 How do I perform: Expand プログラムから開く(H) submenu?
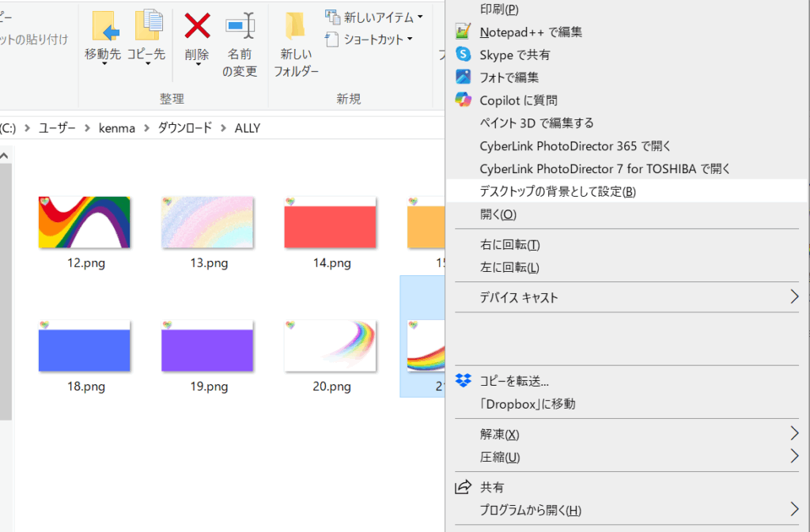click(x=626, y=510)
